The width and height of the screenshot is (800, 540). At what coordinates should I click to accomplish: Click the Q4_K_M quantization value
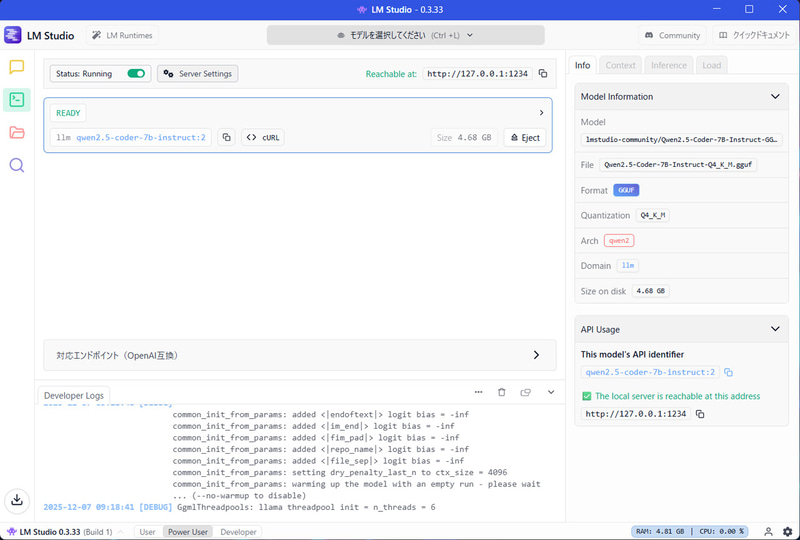(x=653, y=215)
